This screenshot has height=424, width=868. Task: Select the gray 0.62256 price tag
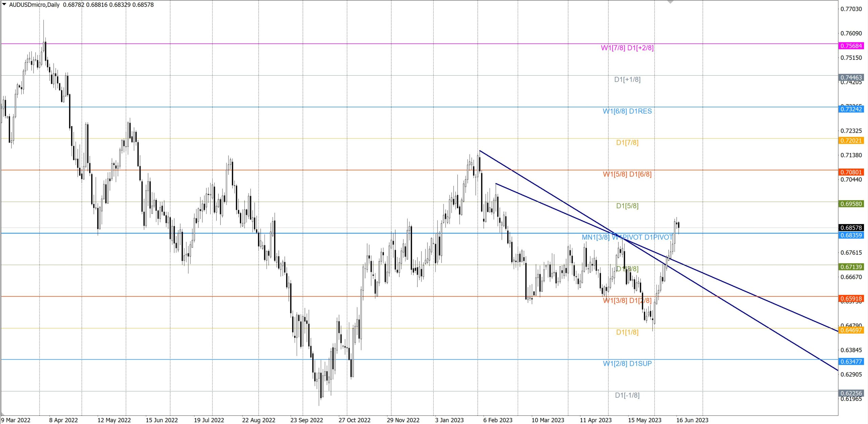click(851, 393)
